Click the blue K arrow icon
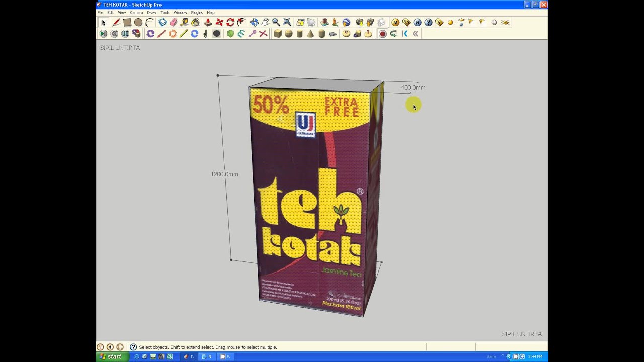 (x=405, y=34)
